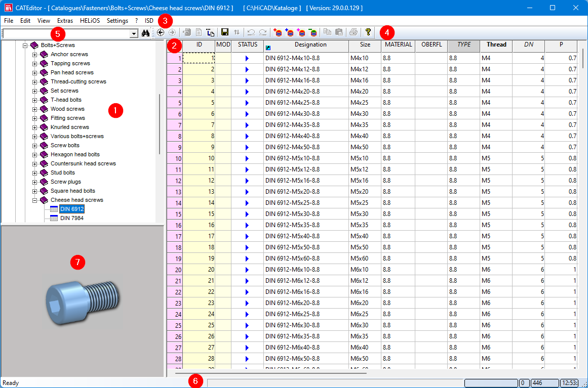Click the table icon beside DIN 7984

pos(54,218)
